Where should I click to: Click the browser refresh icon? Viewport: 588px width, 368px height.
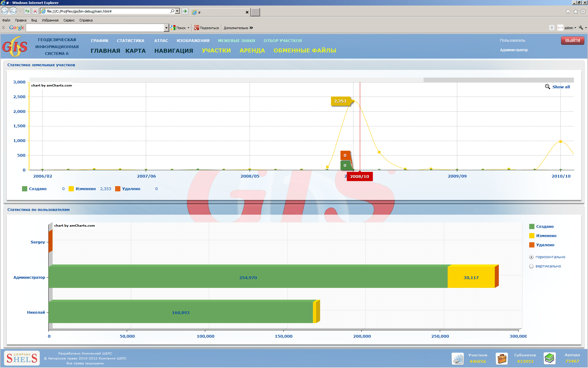coord(27,11)
